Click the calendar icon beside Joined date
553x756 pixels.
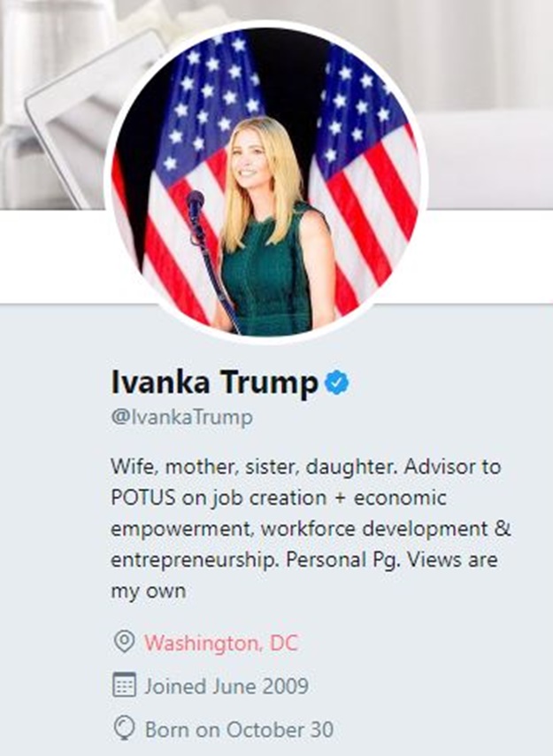click(x=126, y=685)
